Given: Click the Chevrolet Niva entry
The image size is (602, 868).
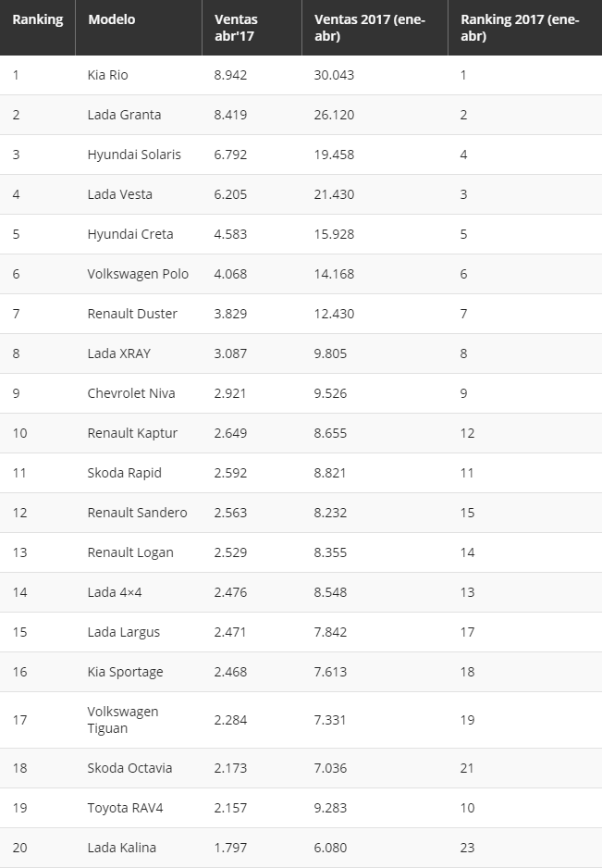Looking at the screenshot, I should [131, 393].
